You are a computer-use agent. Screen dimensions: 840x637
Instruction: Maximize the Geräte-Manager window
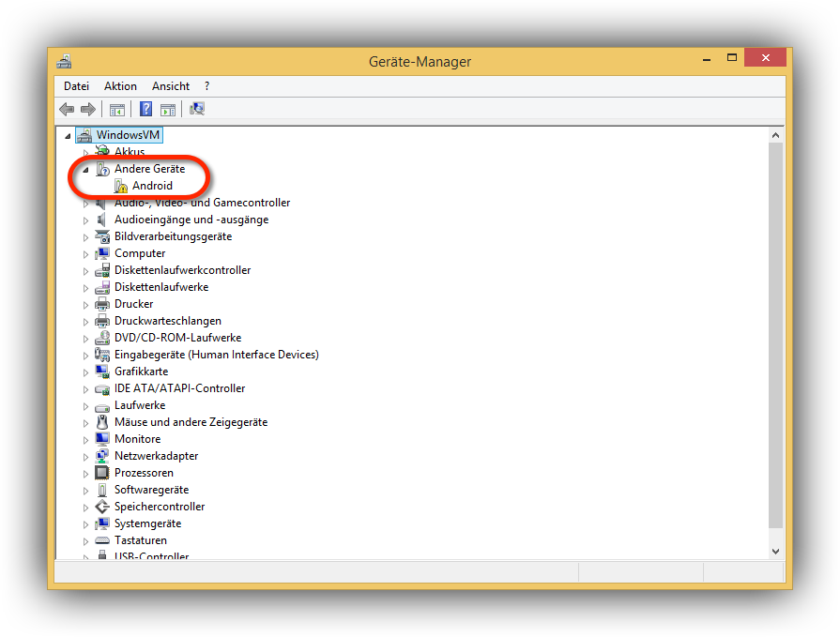pos(732,58)
